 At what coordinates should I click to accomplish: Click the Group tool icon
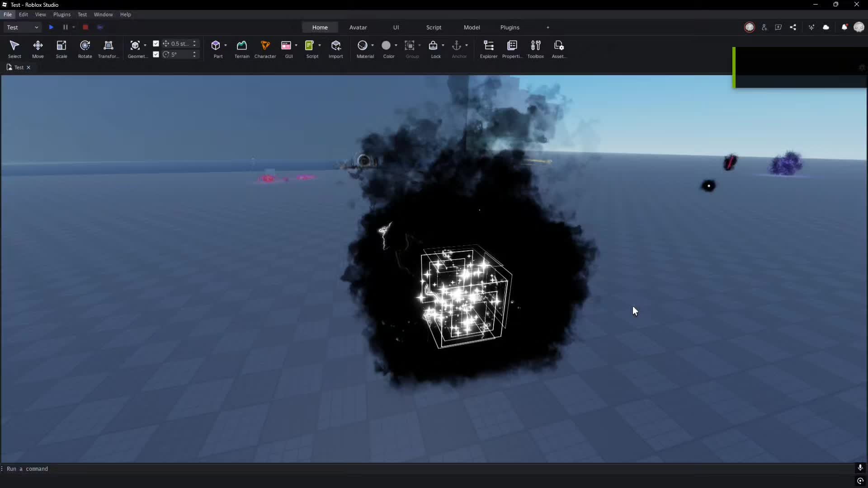pos(410,46)
